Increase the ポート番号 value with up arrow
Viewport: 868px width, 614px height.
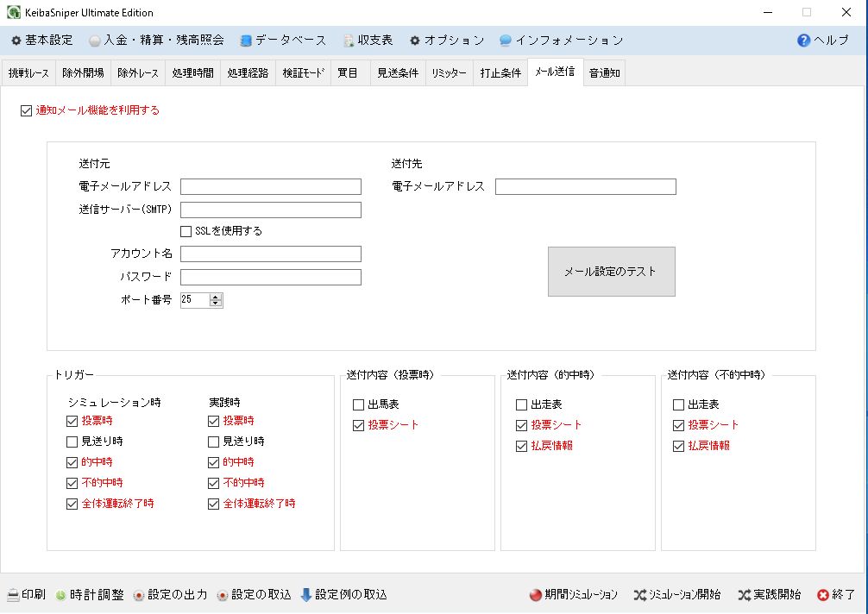216,297
